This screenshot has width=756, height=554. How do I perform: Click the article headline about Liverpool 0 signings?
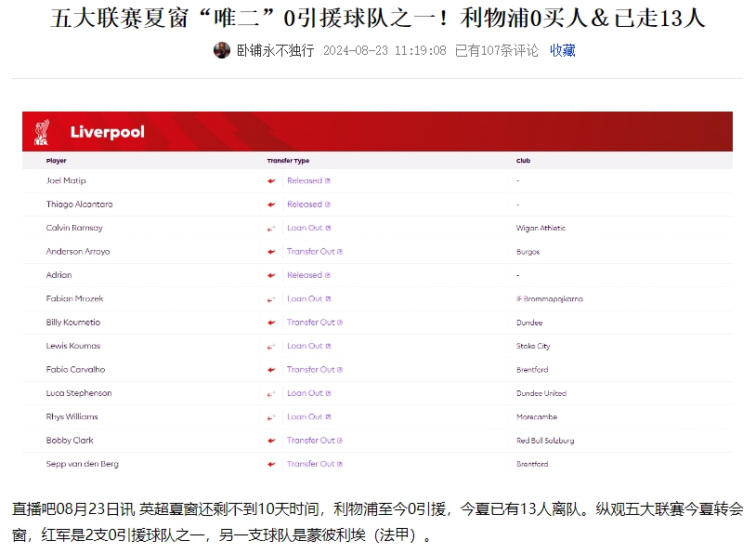click(x=378, y=19)
